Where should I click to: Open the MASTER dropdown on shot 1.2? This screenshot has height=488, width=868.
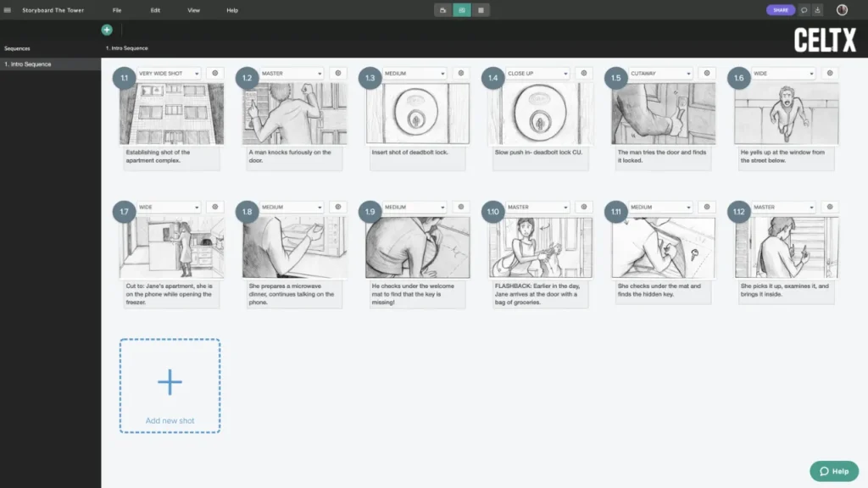pos(291,73)
